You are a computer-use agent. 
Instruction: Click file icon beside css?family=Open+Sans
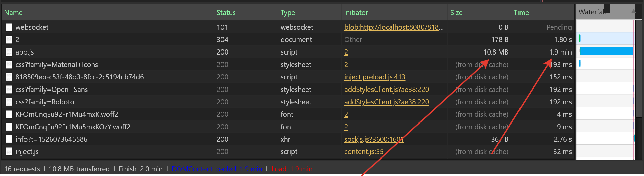click(9, 90)
